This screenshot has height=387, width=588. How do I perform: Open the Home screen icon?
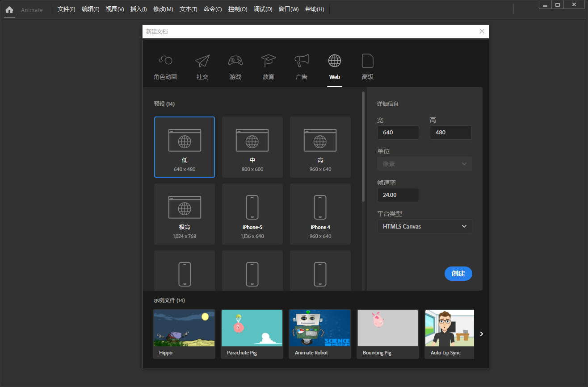9,9
